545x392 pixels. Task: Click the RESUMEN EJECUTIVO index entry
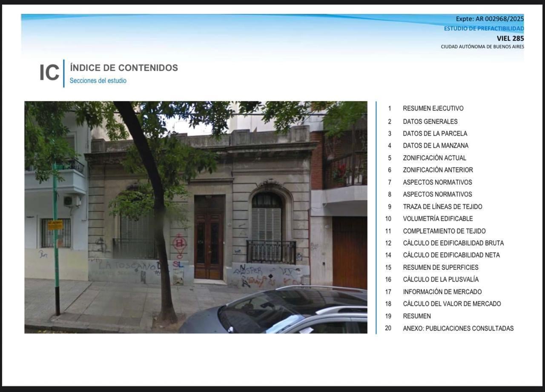coord(433,109)
